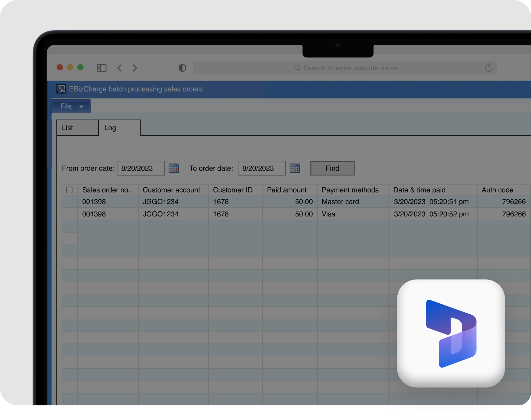Click the Auth code column header
Image resolution: width=531 pixels, height=420 pixels.
[x=503, y=190]
